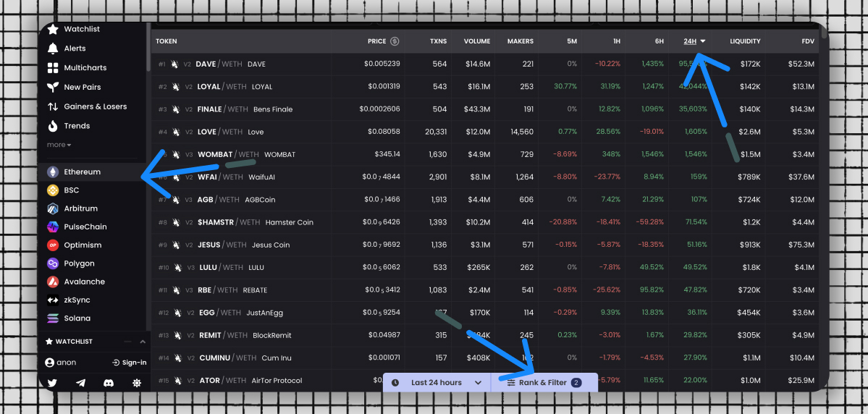The image size is (868, 414).
Task: Open the LOYAL / WETH pair
Action: tap(235, 87)
